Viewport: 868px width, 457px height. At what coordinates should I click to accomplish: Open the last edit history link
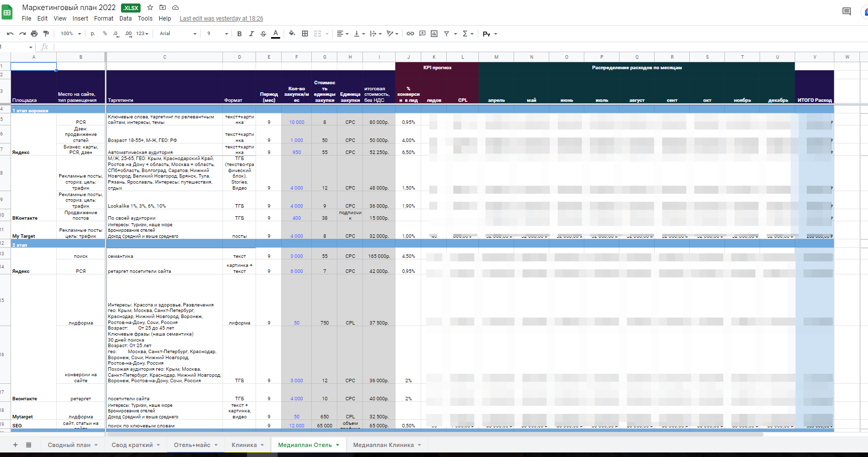click(x=221, y=19)
